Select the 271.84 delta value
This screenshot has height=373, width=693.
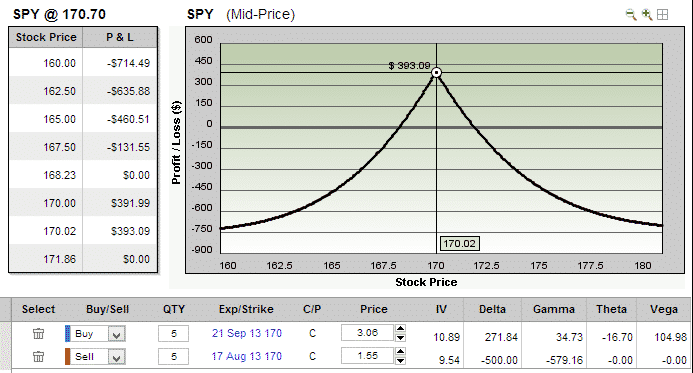(501, 337)
